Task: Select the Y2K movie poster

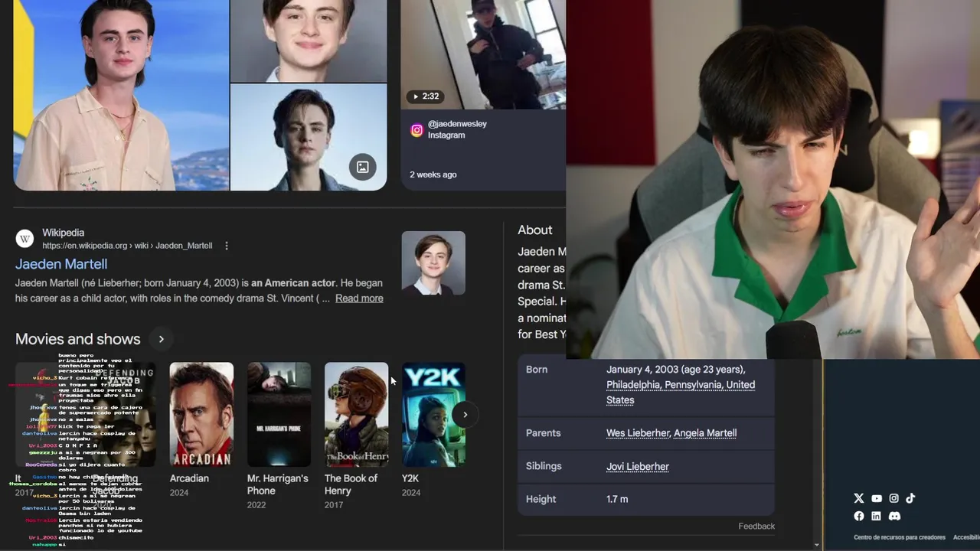Action: coord(433,414)
